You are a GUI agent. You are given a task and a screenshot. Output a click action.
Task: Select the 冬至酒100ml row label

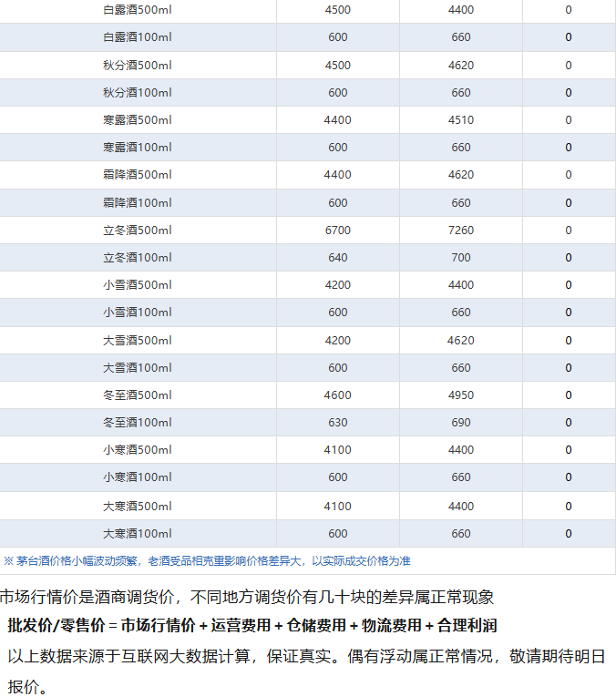(x=138, y=423)
